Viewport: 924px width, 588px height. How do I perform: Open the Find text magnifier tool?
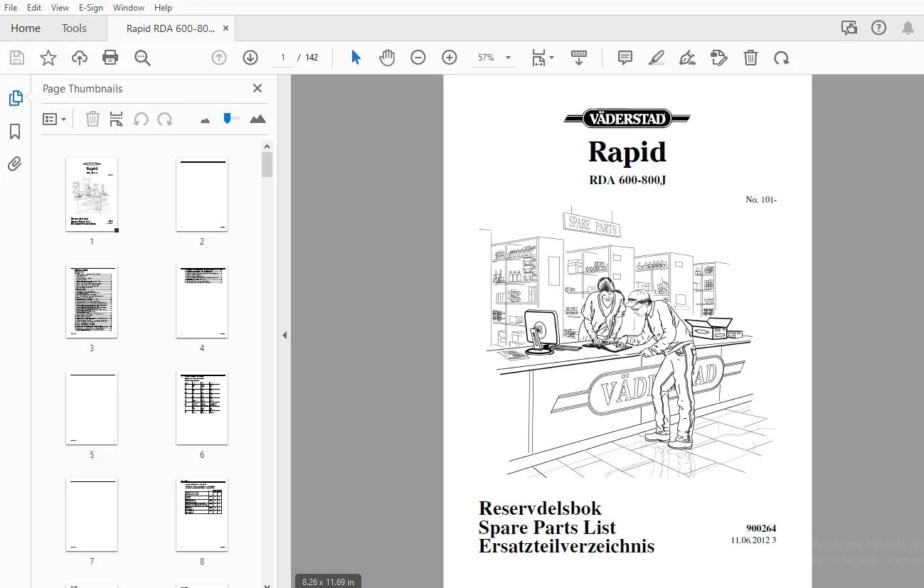(x=142, y=58)
